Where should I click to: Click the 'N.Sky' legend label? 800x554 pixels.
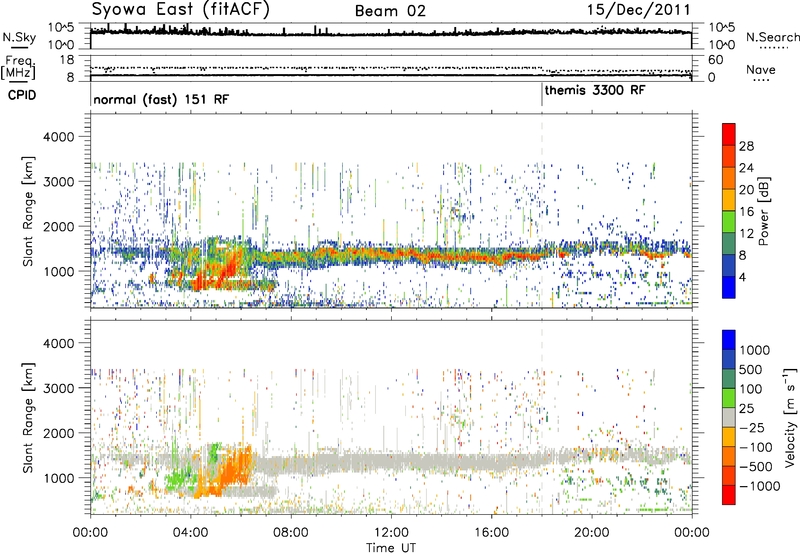19,37
